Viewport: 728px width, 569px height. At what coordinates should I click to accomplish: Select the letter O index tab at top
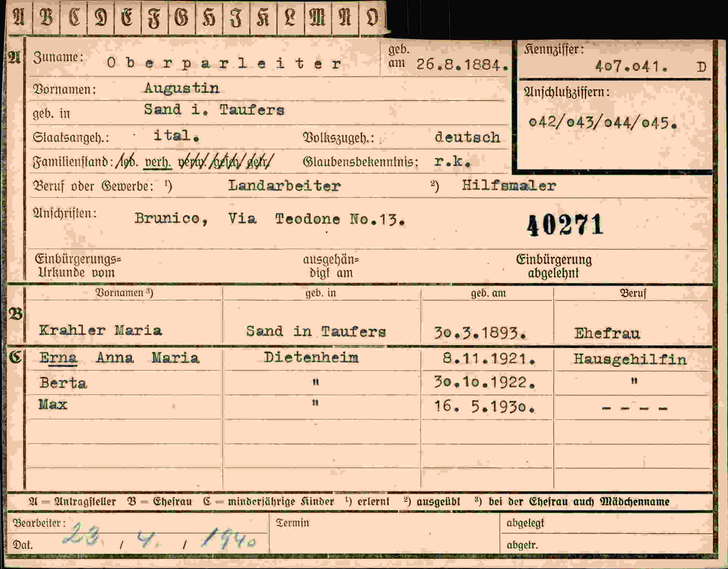pos(372,17)
